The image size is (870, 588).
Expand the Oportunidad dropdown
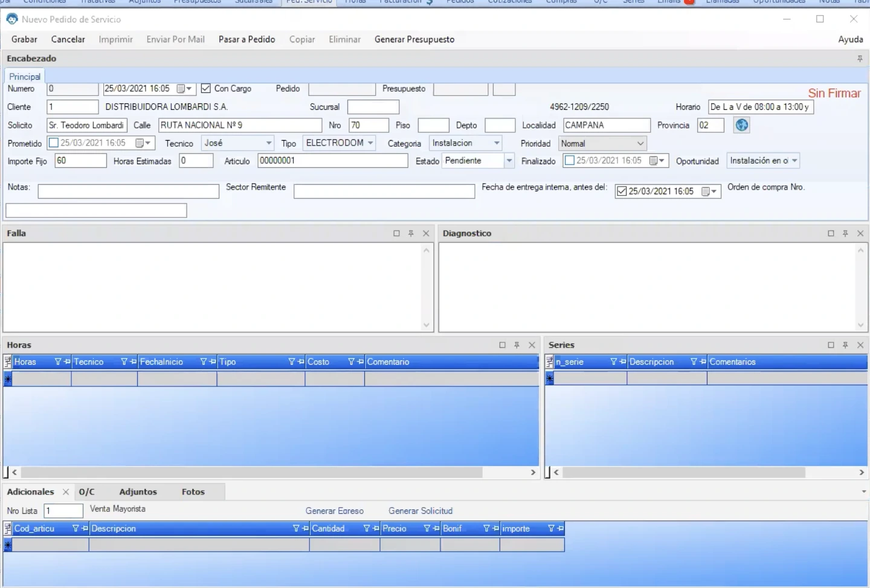coord(794,161)
